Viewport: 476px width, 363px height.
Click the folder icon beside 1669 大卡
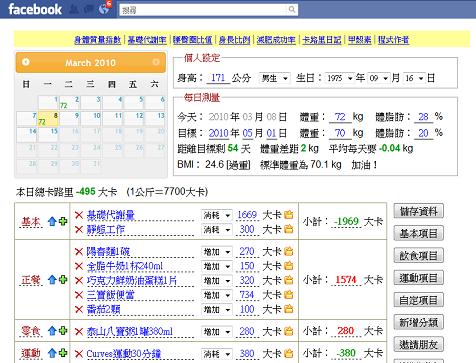pyautogui.click(x=289, y=215)
